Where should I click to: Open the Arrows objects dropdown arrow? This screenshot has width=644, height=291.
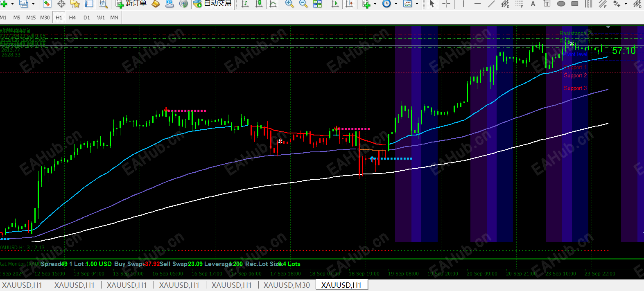pyautogui.click(x=626, y=4)
